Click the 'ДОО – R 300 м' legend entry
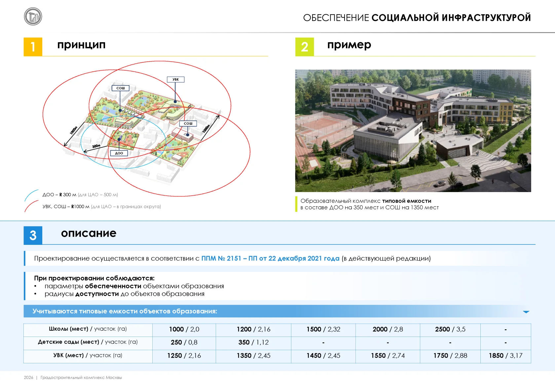 80,195
